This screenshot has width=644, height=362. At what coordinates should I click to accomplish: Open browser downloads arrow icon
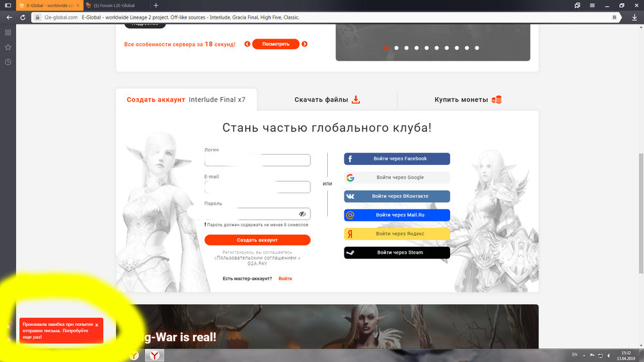pyautogui.click(x=634, y=17)
